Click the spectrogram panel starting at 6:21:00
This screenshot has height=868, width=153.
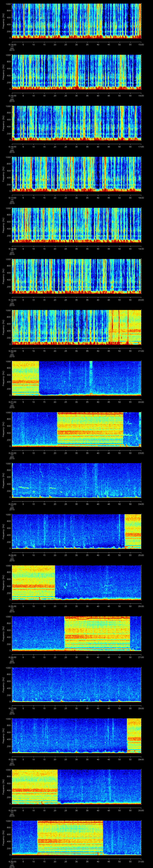(x=77, y=378)
